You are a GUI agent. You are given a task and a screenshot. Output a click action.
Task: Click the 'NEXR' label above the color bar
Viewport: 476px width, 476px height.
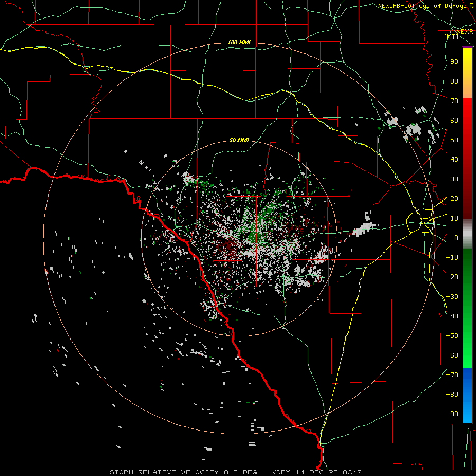coord(465,32)
